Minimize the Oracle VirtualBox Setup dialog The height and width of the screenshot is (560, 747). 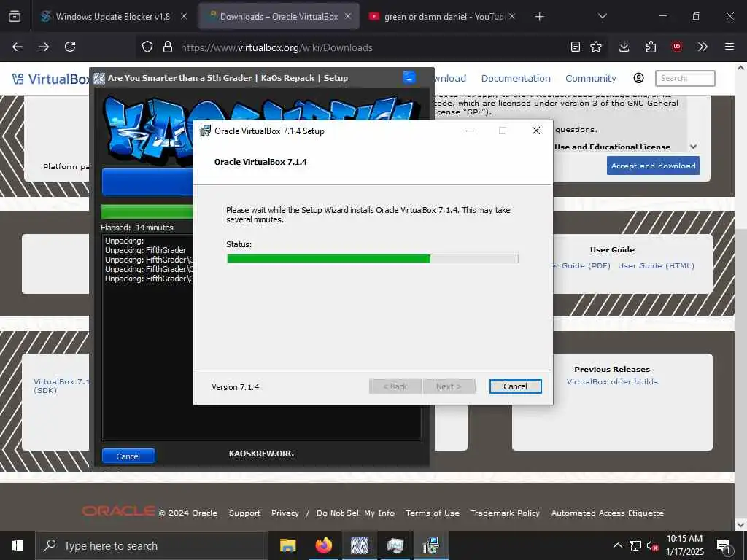(470, 131)
